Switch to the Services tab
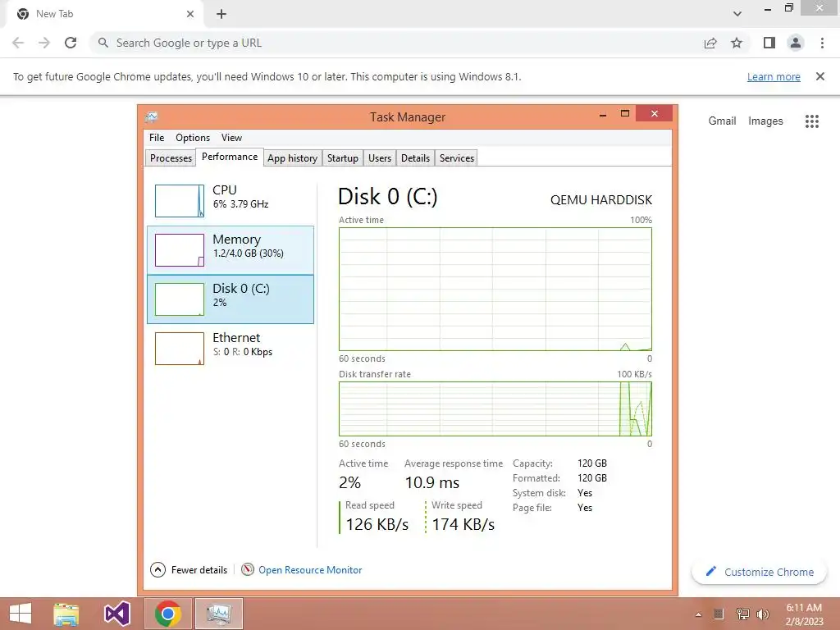The width and height of the screenshot is (840, 630). point(457,158)
